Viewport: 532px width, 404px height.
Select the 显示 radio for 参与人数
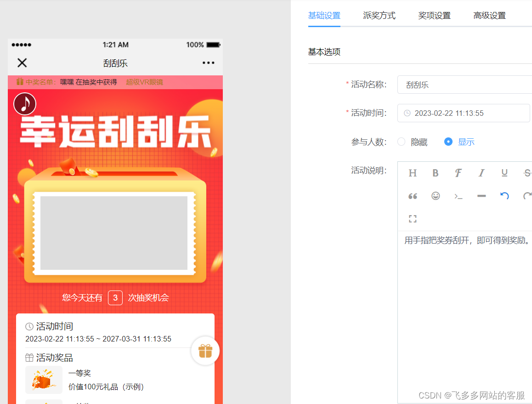point(448,142)
